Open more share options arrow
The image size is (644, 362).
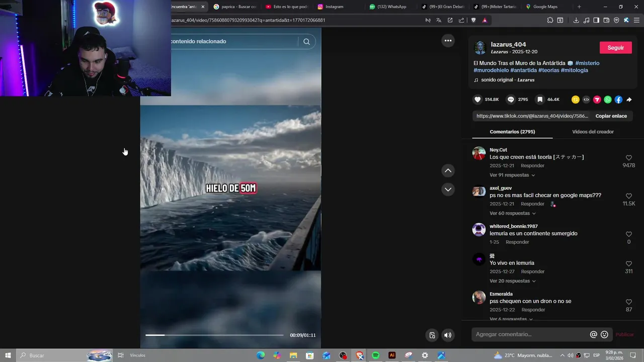tap(629, 100)
